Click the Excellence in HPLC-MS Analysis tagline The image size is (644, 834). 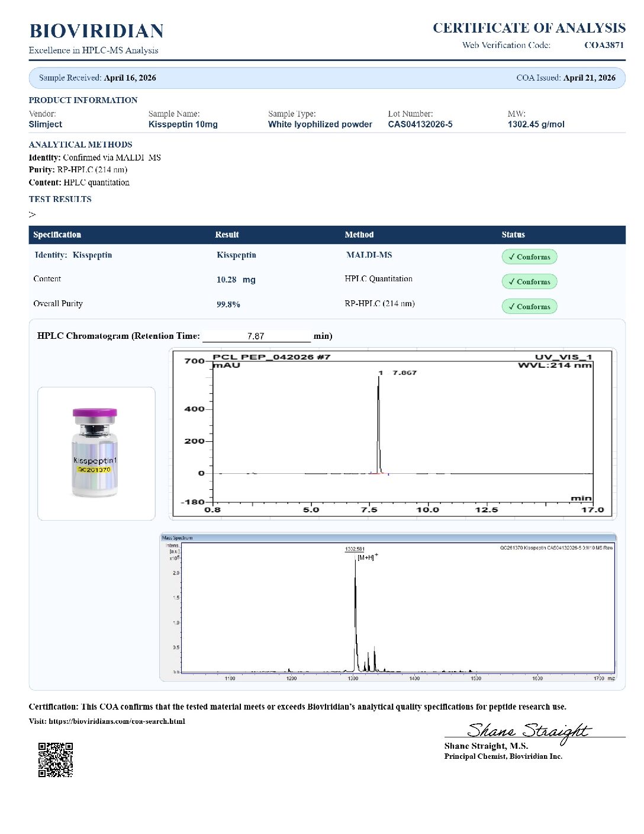tap(94, 50)
